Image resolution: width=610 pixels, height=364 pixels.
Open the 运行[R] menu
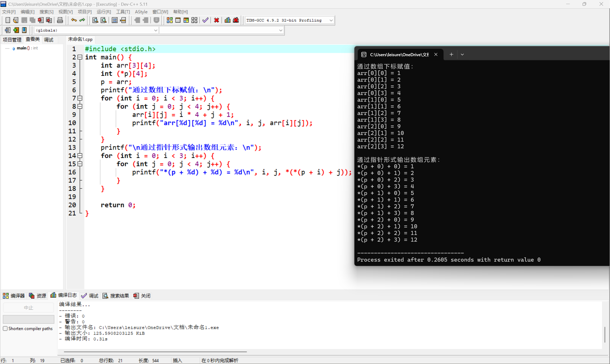pos(104,11)
